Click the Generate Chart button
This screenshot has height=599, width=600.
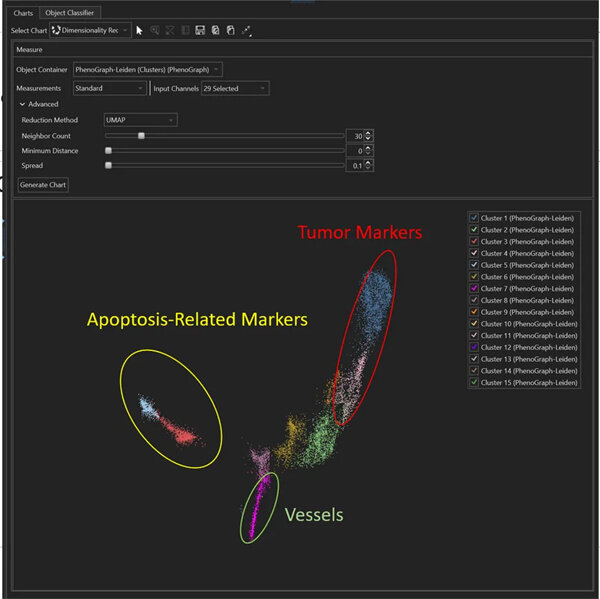43,185
